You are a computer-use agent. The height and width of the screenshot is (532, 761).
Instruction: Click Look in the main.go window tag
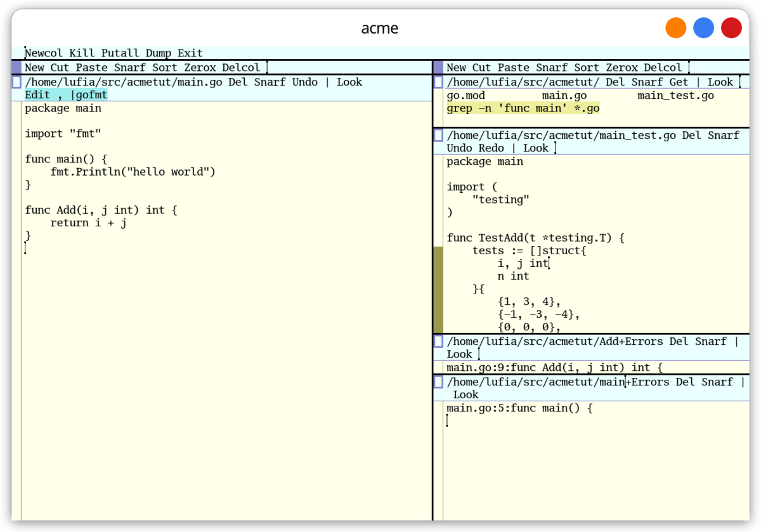pyautogui.click(x=349, y=82)
